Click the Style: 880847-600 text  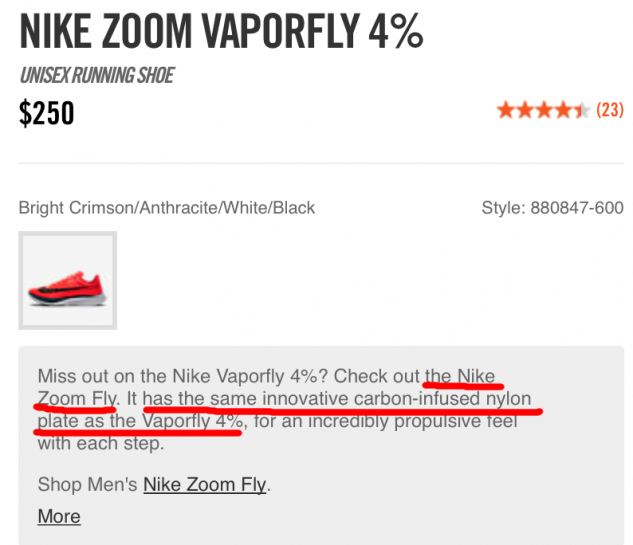click(x=552, y=208)
